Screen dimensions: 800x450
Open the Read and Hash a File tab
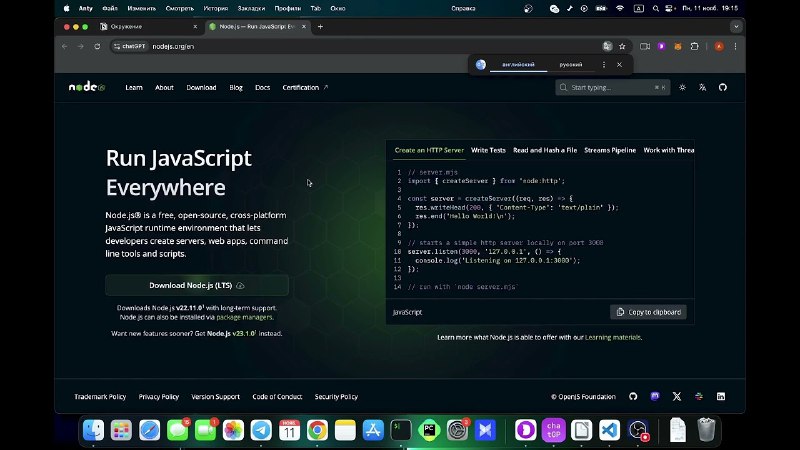pyautogui.click(x=545, y=150)
